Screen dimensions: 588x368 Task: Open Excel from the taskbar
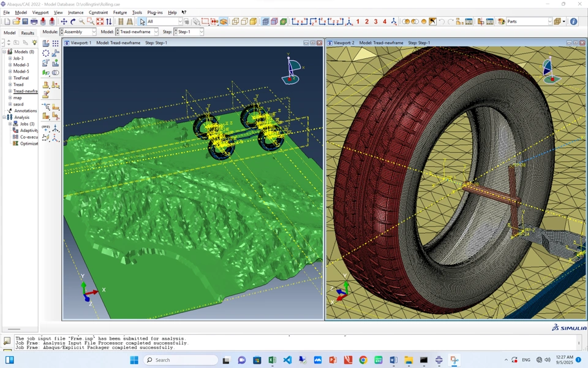point(272,360)
